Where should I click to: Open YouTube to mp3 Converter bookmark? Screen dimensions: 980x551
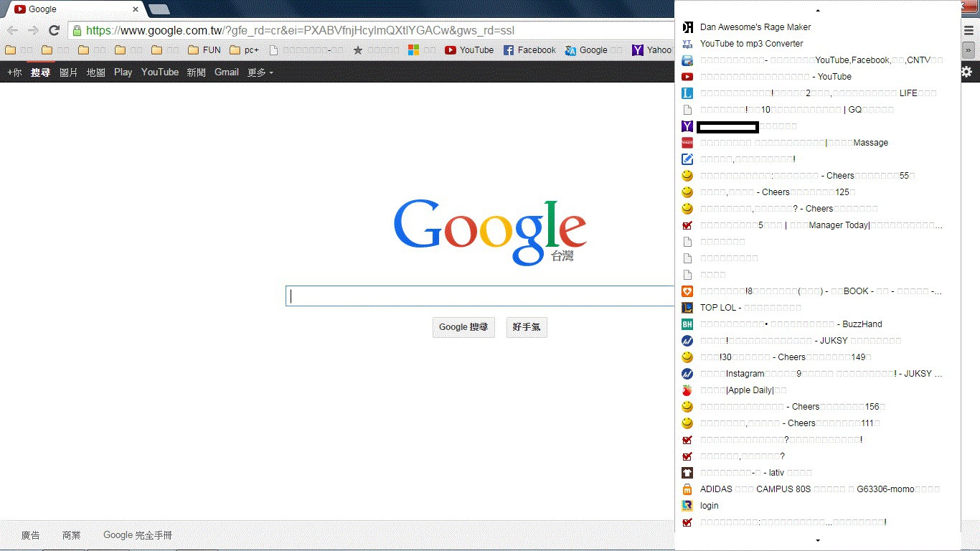[818, 44]
